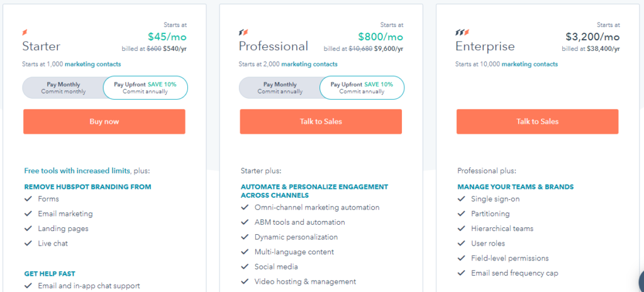Open the Professional marketing contacts link

tap(309, 64)
